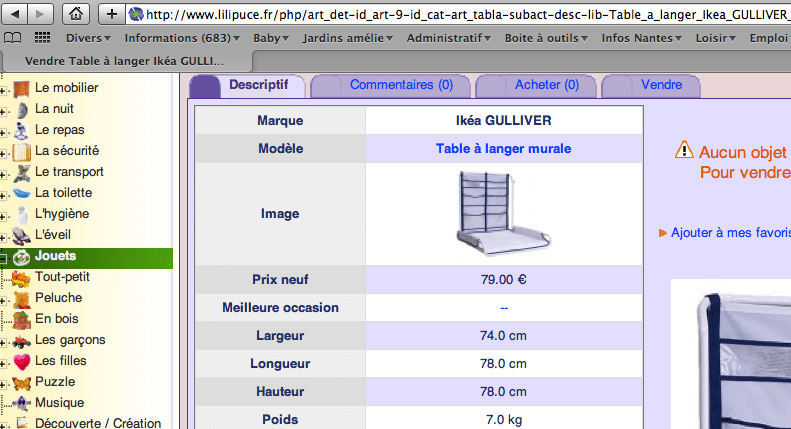Viewport: 791px width, 429px height.
Task: Expand the Le mobilier tree node
Action: (3, 91)
